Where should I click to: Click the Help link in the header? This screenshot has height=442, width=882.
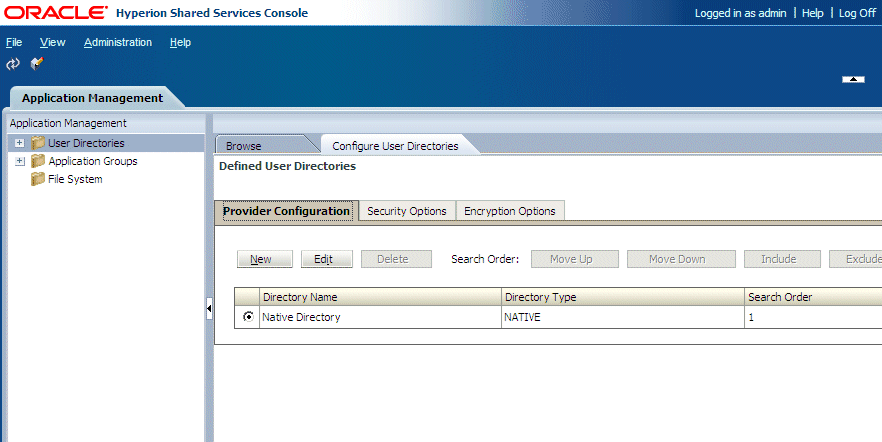point(812,13)
